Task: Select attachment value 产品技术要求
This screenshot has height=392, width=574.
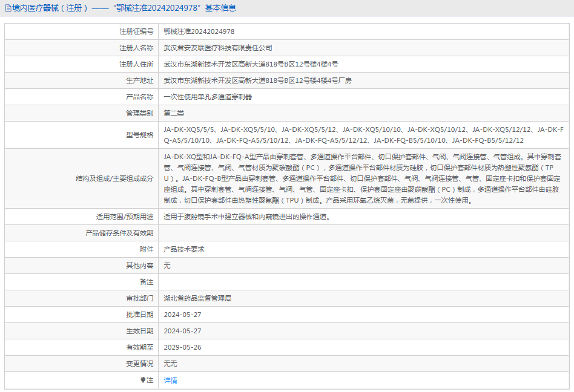Action: tap(184, 249)
